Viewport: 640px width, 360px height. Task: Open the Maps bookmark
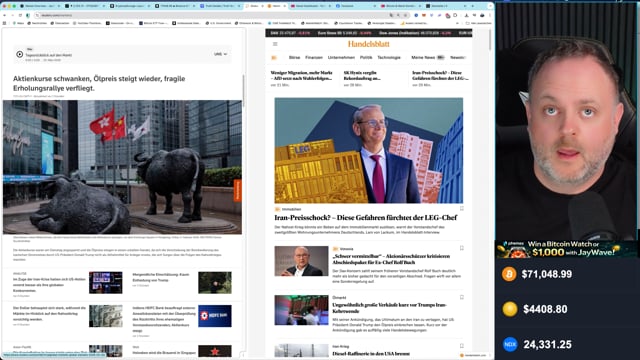(x=19, y=23)
